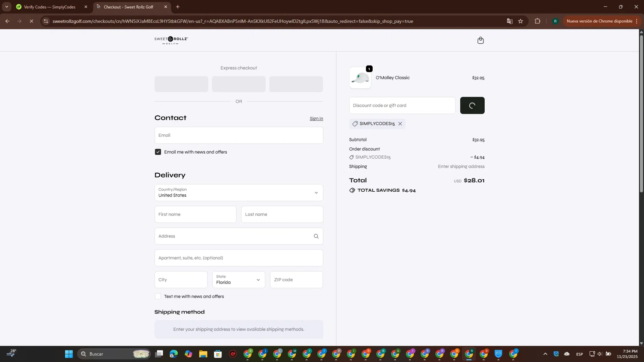This screenshot has height=362, width=644.
Task: Open the Chrome profile avatar R
Action: coord(555,21)
